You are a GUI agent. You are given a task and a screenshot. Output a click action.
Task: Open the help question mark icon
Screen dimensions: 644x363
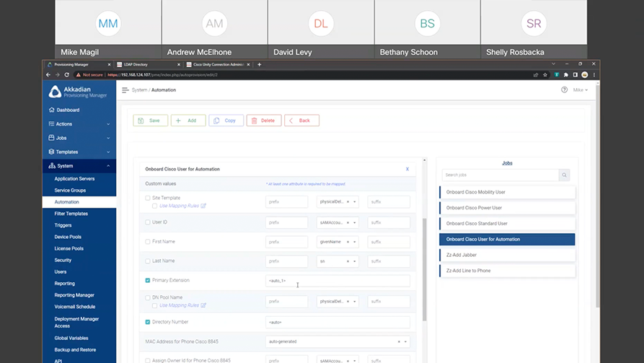coord(565,89)
